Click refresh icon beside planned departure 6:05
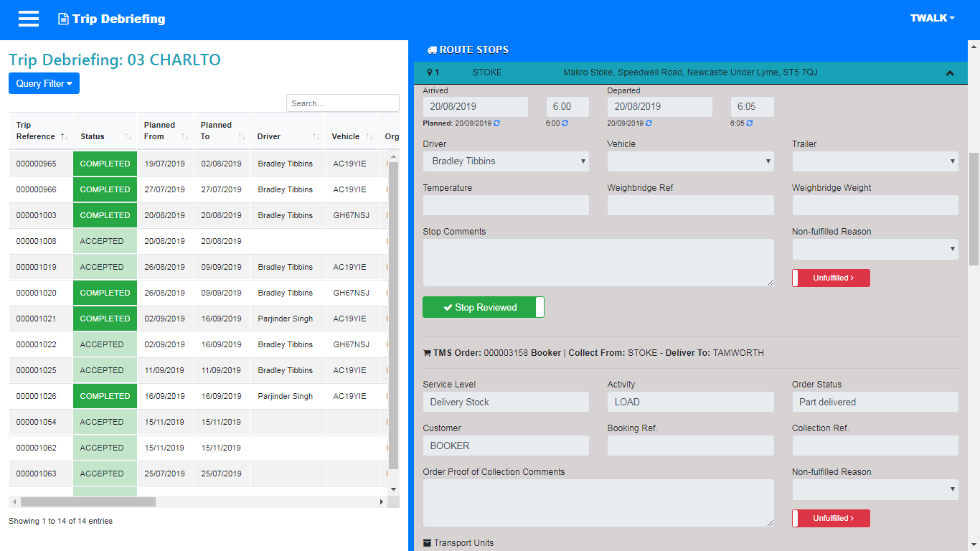 pyautogui.click(x=749, y=123)
